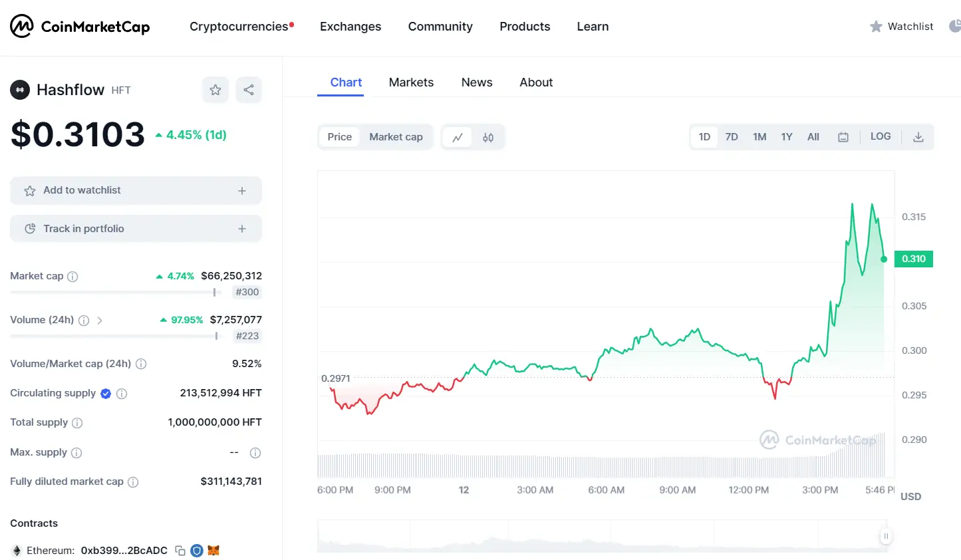This screenshot has height=560, width=961.
Task: Select the 1Y time range
Action: click(x=787, y=137)
